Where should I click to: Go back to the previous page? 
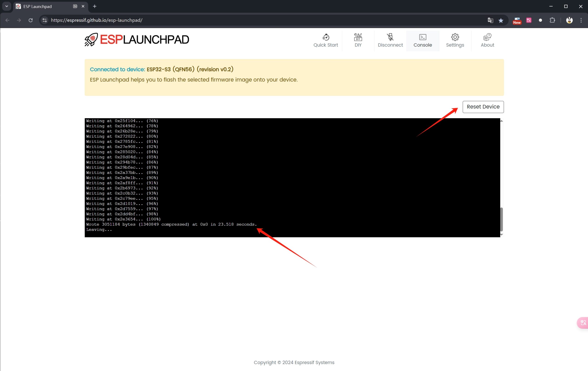[x=7, y=20]
